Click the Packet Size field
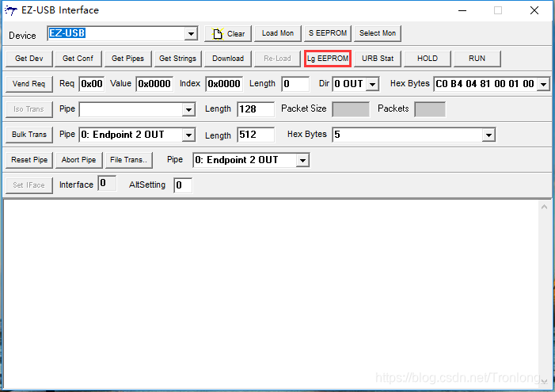Image resolution: width=555 pixels, height=392 pixels. click(x=351, y=109)
